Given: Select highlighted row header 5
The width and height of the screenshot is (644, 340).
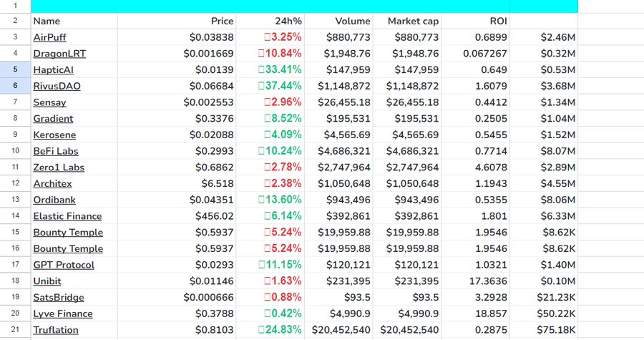Looking at the screenshot, I should [15, 70].
